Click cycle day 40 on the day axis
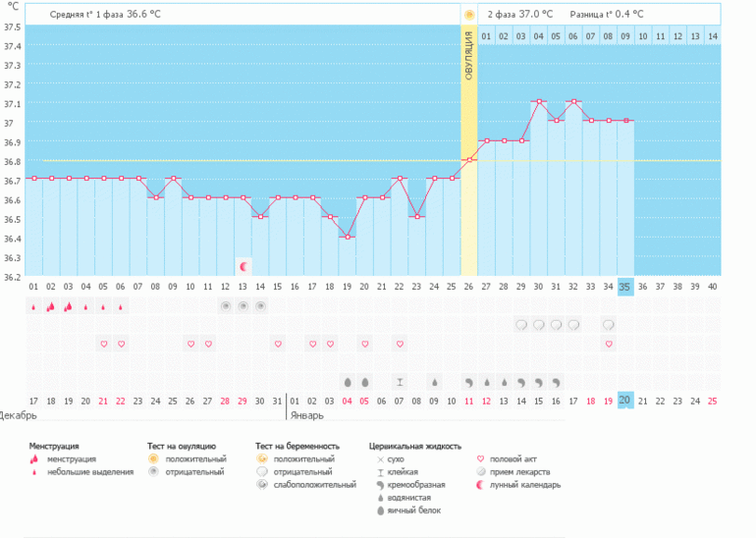The image size is (756, 538). (712, 287)
